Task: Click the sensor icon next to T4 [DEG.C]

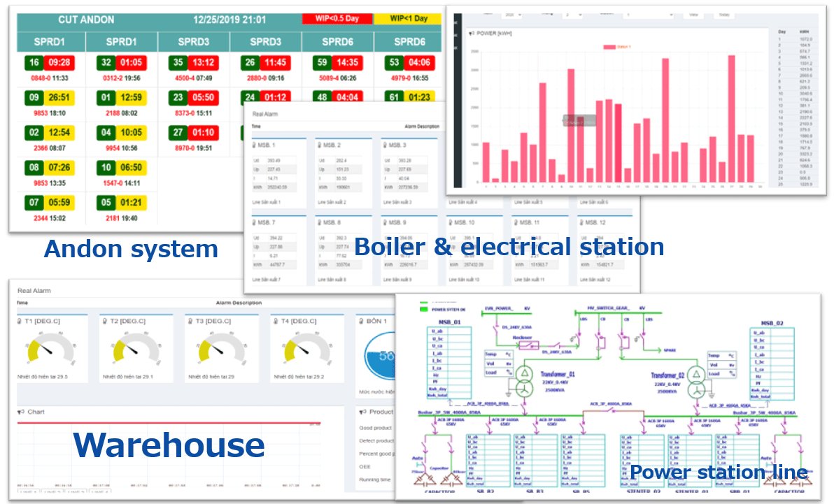Action: pos(276,321)
